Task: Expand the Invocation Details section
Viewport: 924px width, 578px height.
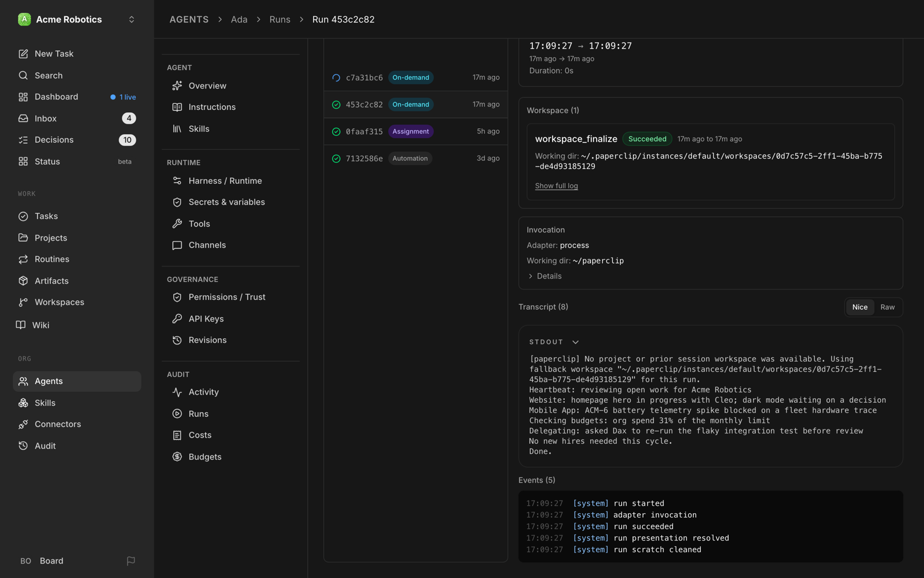Action: pyautogui.click(x=545, y=276)
